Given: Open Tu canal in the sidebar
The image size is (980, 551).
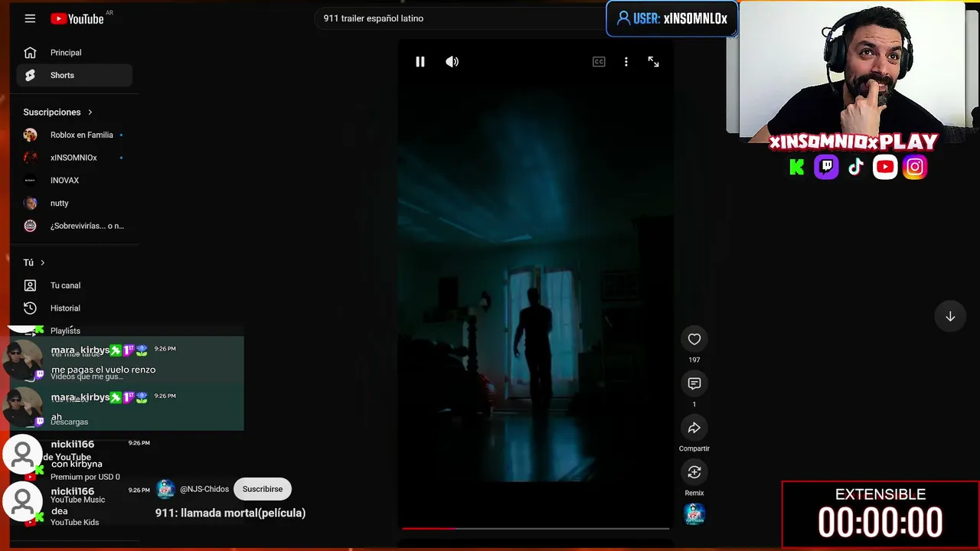Looking at the screenshot, I should (74, 285).
